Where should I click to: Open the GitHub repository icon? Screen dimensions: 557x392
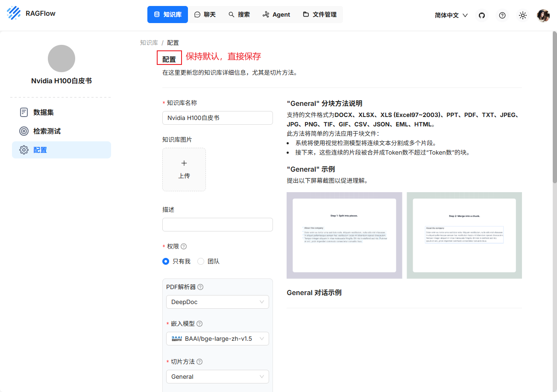[482, 15]
